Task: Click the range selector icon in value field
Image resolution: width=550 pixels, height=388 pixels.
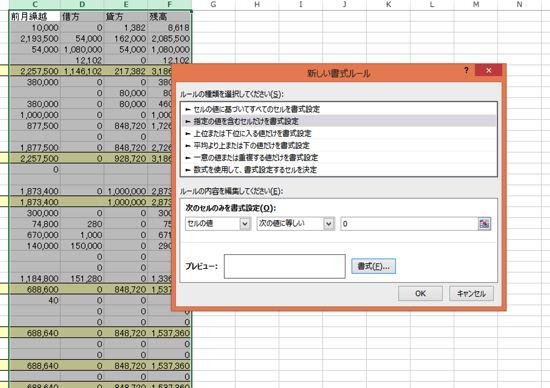Action: click(484, 224)
